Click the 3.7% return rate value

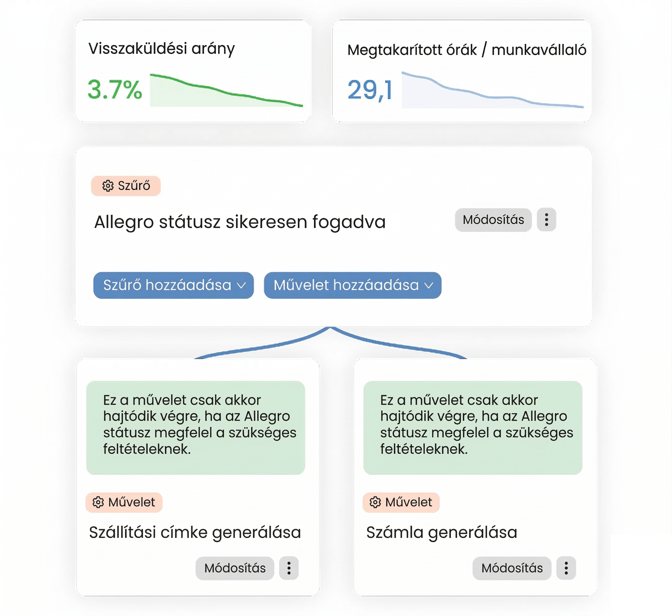tap(115, 89)
